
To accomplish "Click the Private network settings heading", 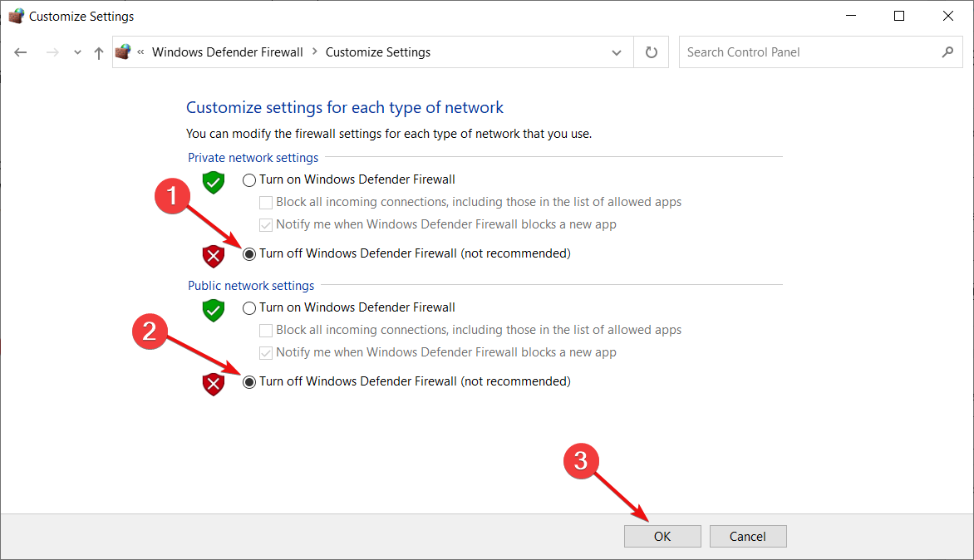I will 253,158.
